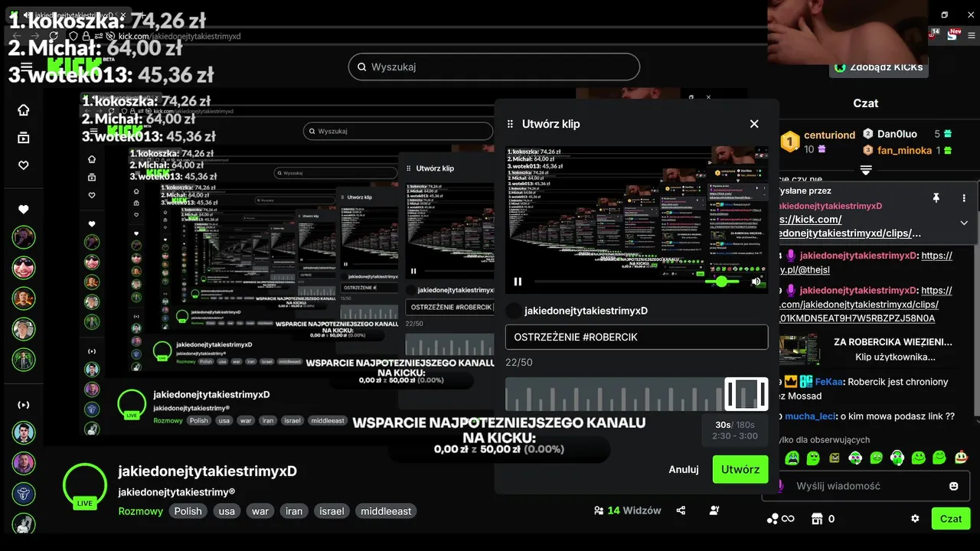
Task: Select the war tag
Action: 260,511
